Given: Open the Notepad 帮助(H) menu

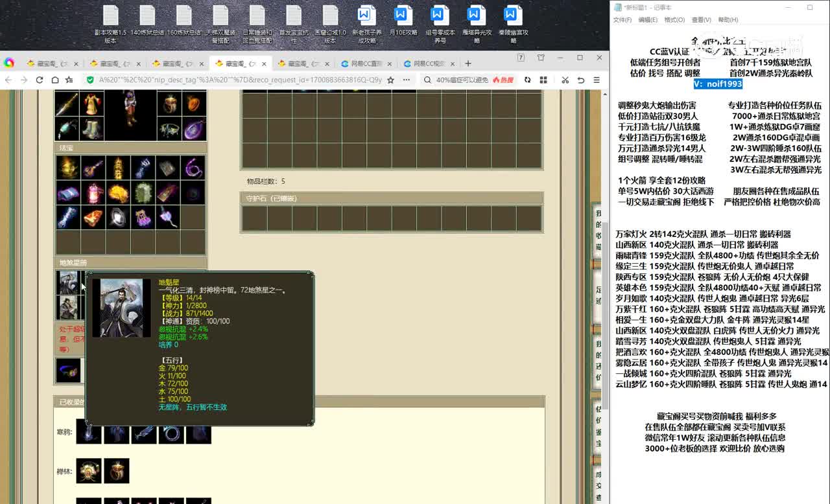Looking at the screenshot, I should coord(728,20).
